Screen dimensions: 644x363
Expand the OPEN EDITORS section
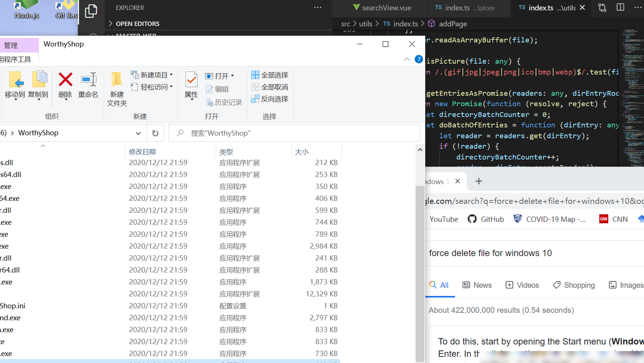[134, 23]
